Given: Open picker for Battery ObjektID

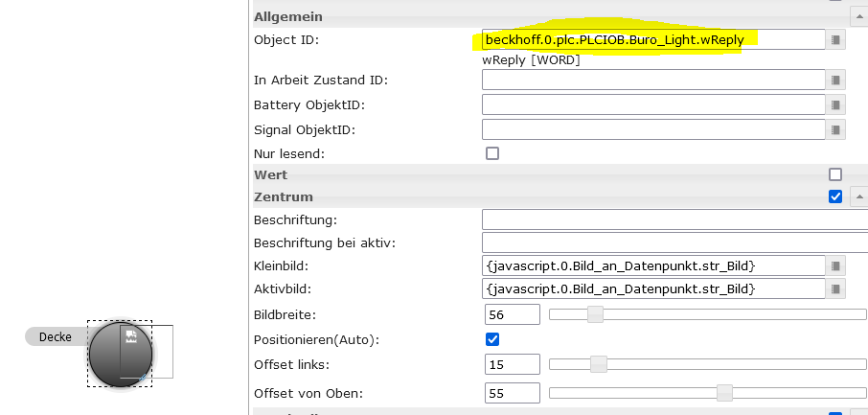Looking at the screenshot, I should pyautogui.click(x=835, y=104).
